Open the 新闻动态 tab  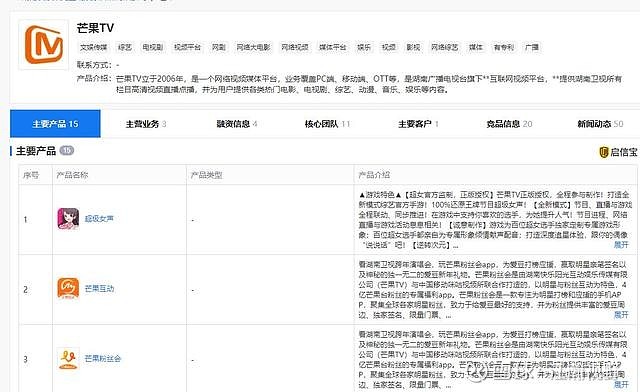tap(600, 124)
